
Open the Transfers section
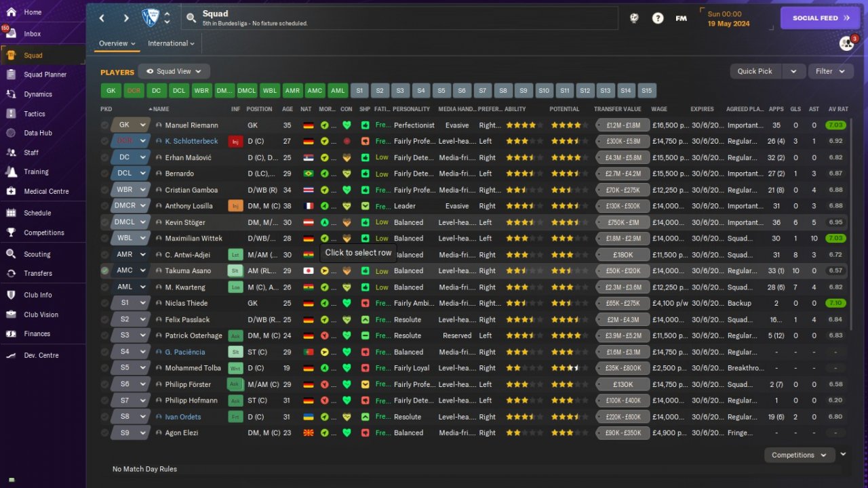click(38, 273)
